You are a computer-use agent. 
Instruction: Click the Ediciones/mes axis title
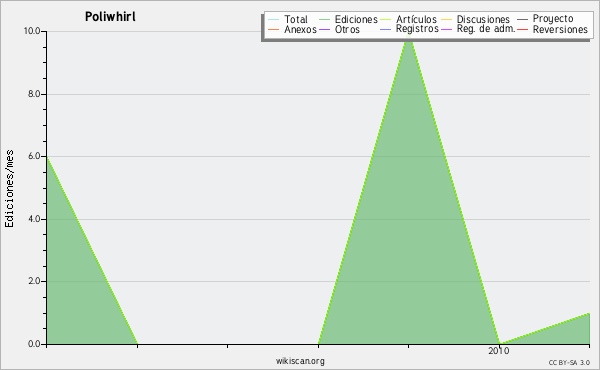tap(9, 189)
